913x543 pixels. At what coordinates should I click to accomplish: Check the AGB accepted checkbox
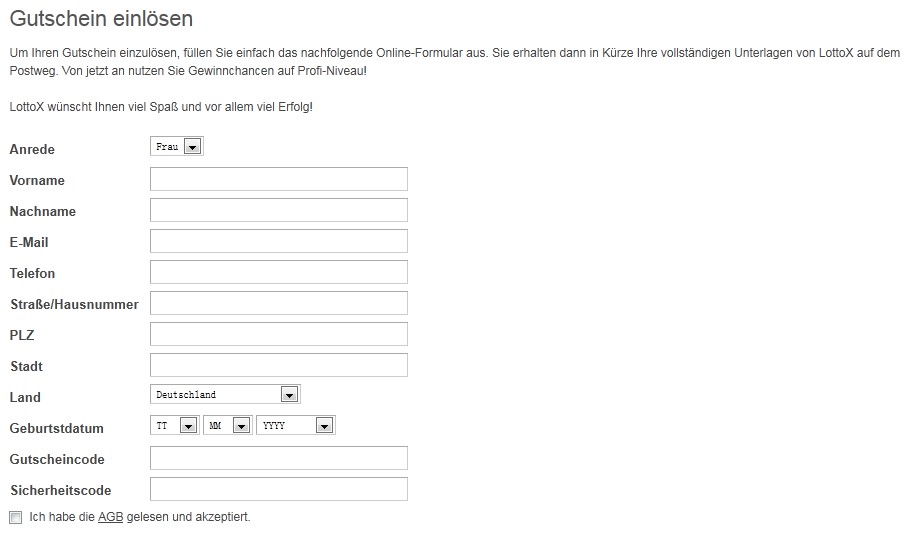(16, 517)
